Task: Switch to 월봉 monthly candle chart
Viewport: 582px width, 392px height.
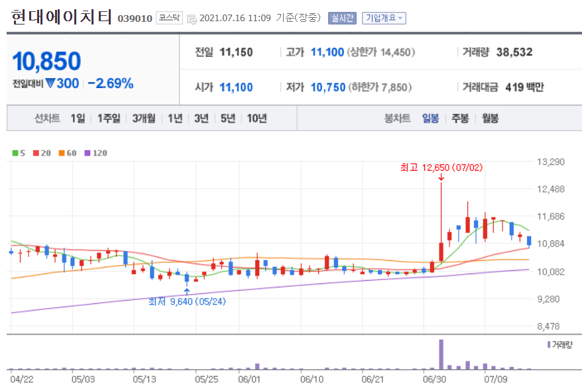Action: tap(490, 119)
